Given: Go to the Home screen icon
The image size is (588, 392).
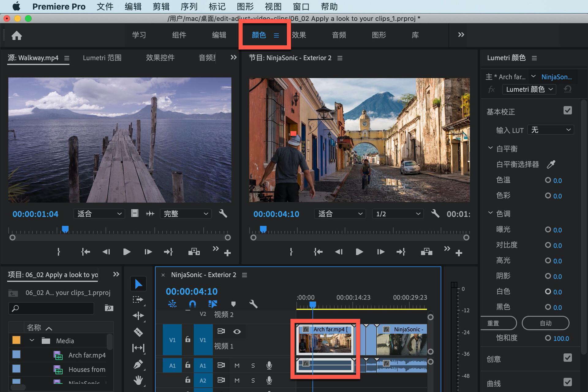Looking at the screenshot, I should [17, 35].
